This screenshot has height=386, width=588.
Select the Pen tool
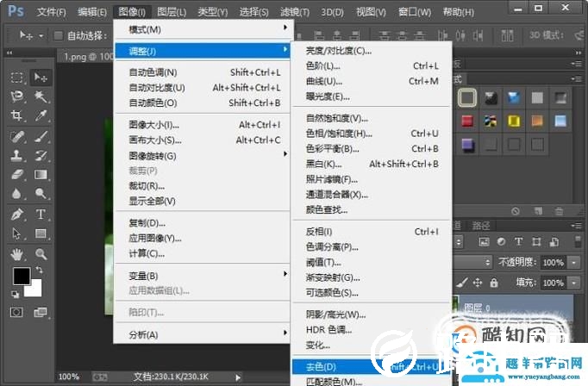(x=17, y=215)
